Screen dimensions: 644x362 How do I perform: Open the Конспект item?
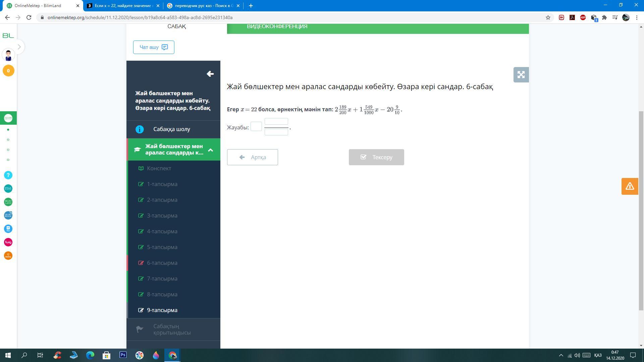pos(159,169)
